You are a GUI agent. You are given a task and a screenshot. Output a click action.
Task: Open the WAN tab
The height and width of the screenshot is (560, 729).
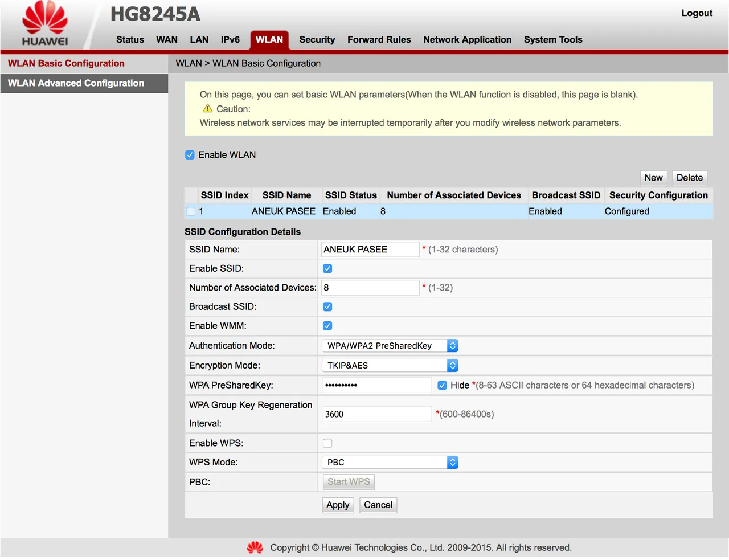[x=167, y=40]
